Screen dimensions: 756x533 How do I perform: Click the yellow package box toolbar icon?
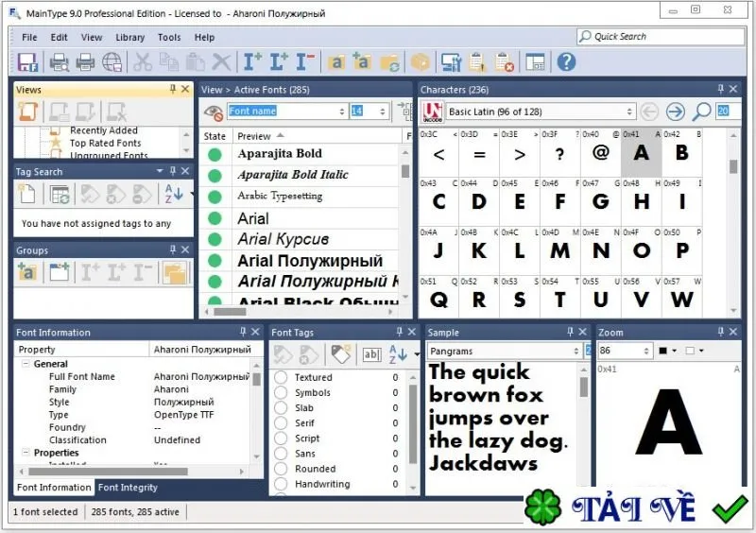[x=420, y=62]
